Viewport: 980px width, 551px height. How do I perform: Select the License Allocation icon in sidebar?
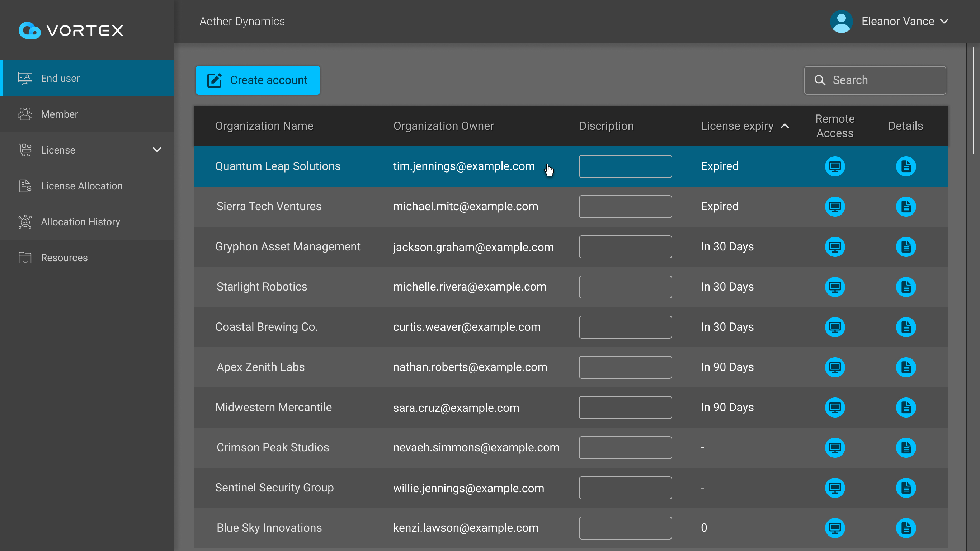24,186
